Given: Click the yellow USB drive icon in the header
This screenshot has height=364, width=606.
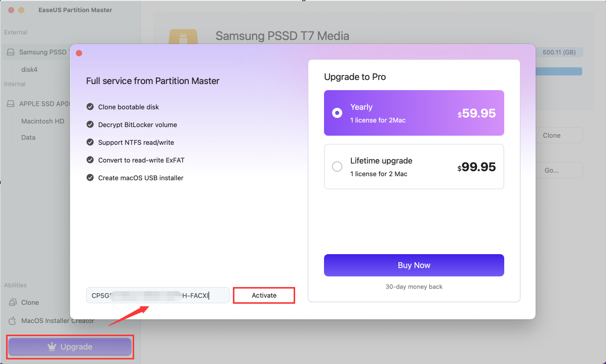Looking at the screenshot, I should click(183, 39).
